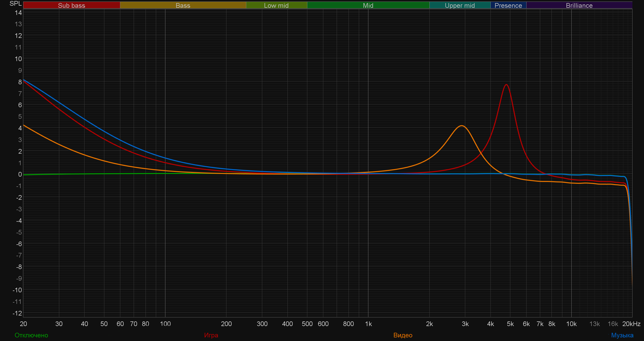Click the red curve peak near 5k
644x341 pixels.
(506, 85)
